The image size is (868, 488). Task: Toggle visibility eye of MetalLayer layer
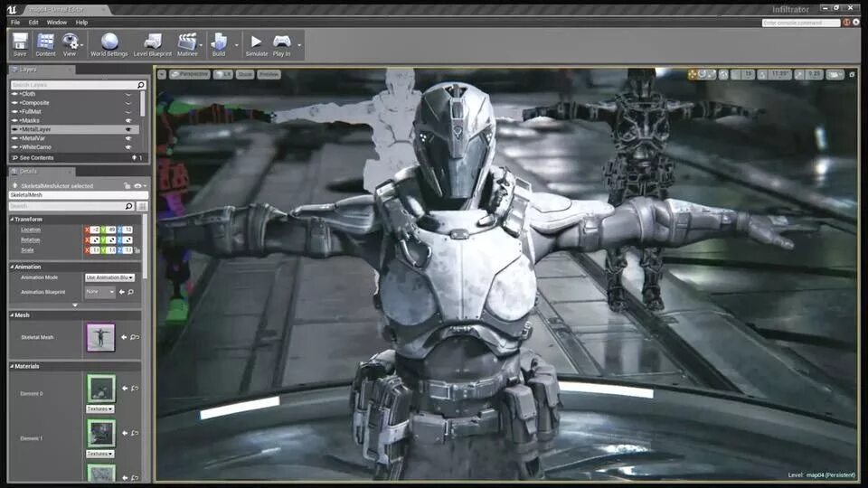(x=128, y=129)
